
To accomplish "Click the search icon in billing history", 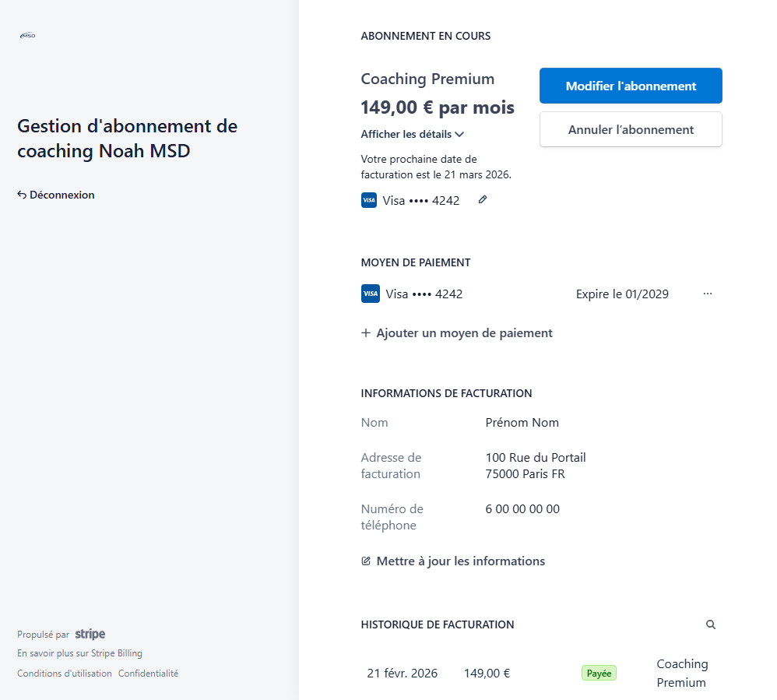I will pos(710,624).
